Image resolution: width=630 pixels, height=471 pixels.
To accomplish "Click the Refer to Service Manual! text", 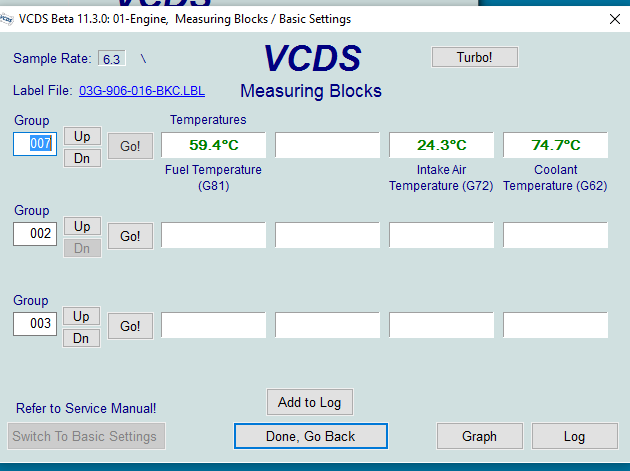I will pos(86,408).
